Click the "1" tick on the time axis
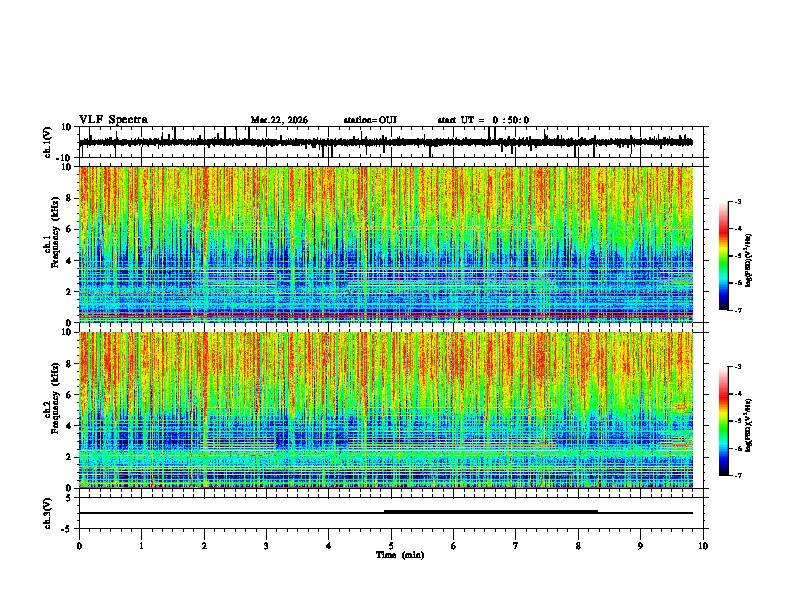Screen dimensions: 792x612 coord(141,546)
